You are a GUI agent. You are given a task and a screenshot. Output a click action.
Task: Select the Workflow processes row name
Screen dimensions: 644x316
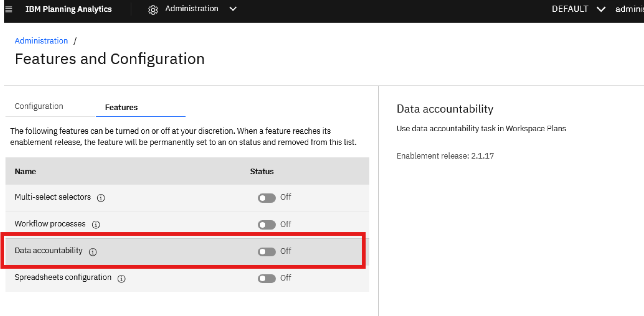point(50,224)
